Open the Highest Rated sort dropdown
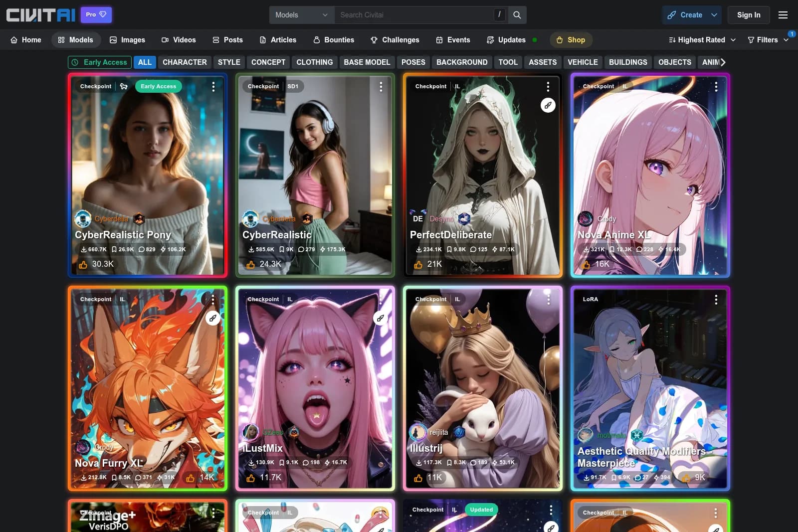Viewport: 798px width, 532px height. 701,40
